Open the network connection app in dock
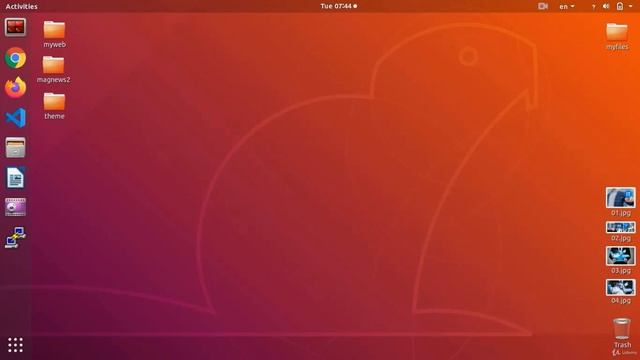Screen dimensions: 640x360 16,237
